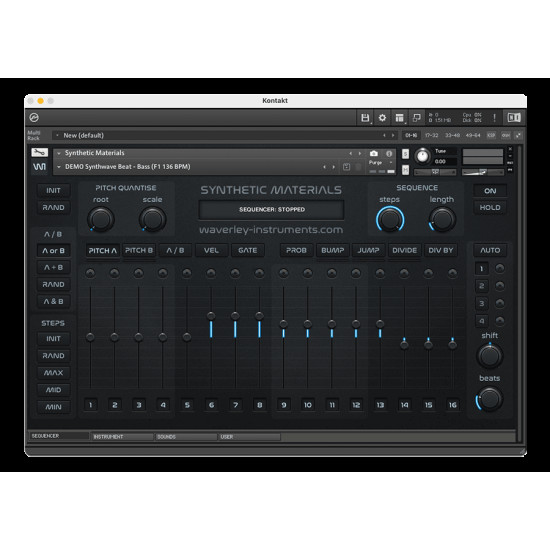Click the top RAND button
This screenshot has height=550, width=550.
click(54, 208)
